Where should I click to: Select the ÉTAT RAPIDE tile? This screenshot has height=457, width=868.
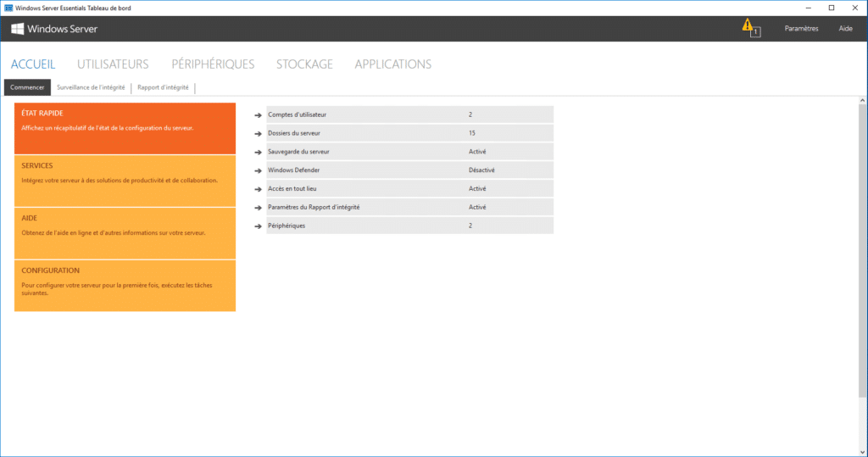(125, 129)
